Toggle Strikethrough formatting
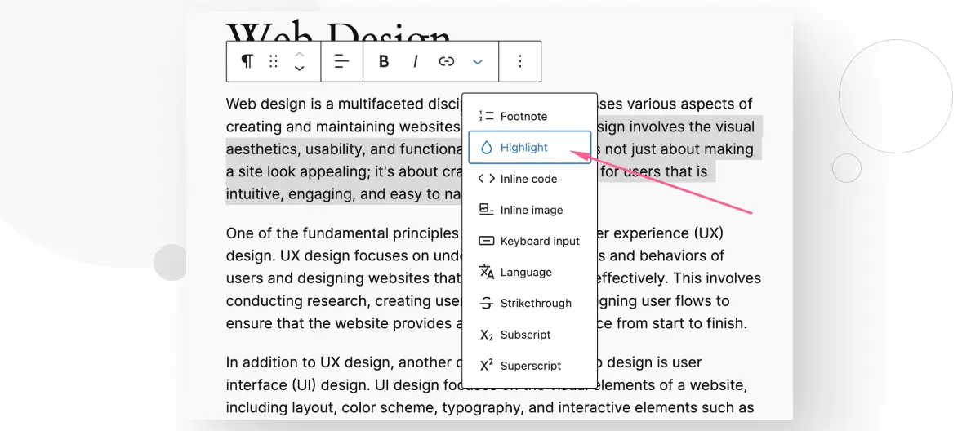 pyautogui.click(x=529, y=303)
